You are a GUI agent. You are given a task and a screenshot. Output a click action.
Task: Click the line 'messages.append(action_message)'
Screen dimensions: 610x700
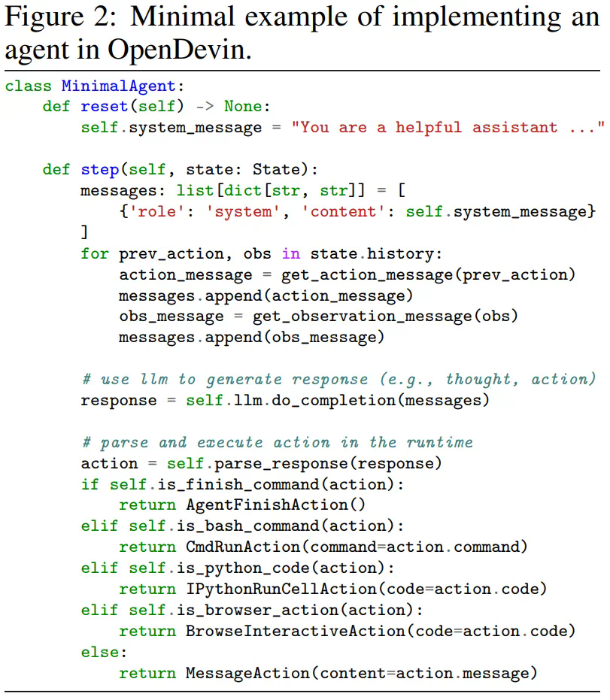(x=266, y=295)
